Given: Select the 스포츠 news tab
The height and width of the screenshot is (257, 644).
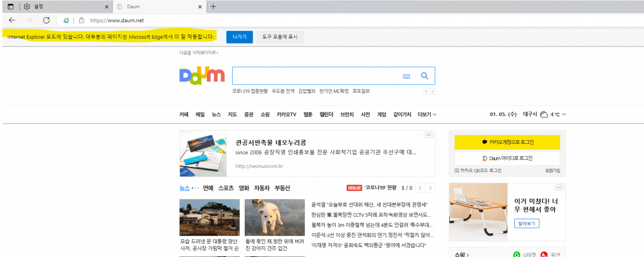Looking at the screenshot, I should (x=226, y=188).
